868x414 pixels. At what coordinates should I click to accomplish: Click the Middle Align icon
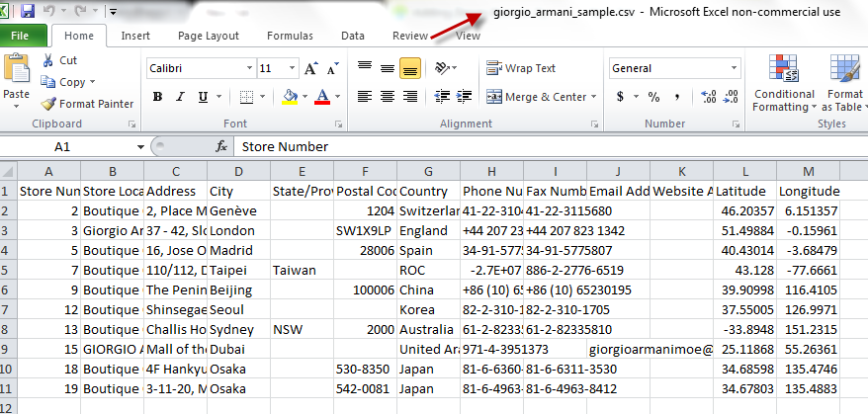[x=388, y=68]
